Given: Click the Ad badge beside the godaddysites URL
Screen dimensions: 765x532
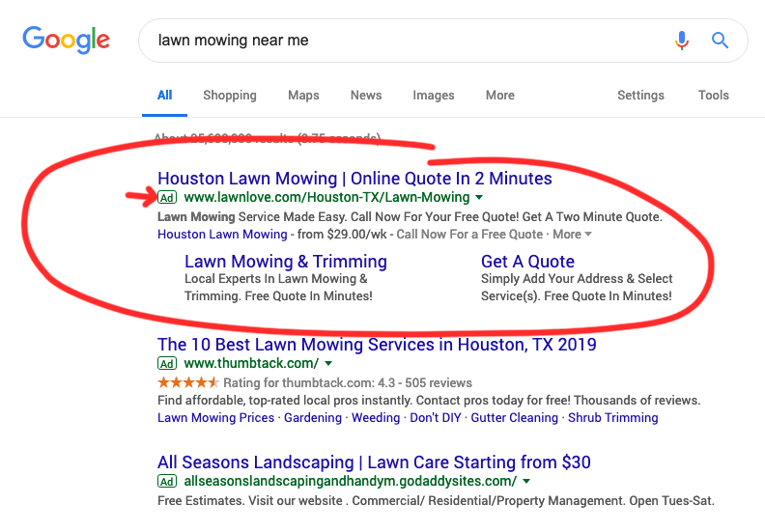Looking at the screenshot, I should 167,481.
